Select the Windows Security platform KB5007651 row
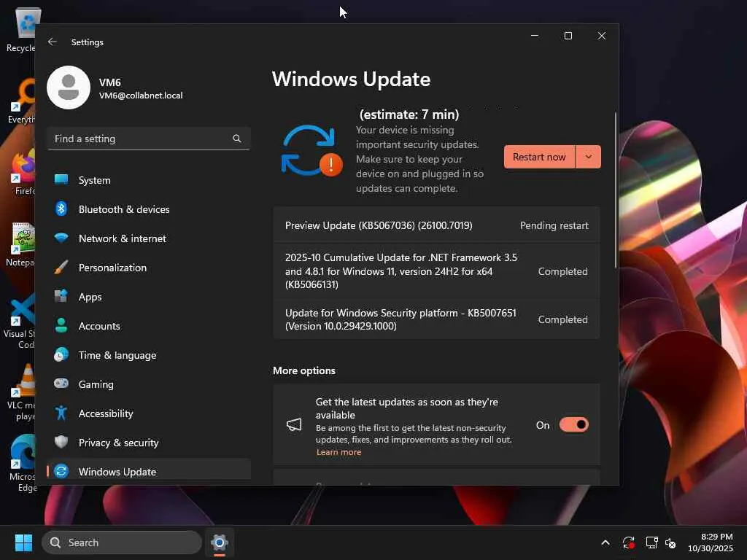The image size is (747, 560). point(436,319)
